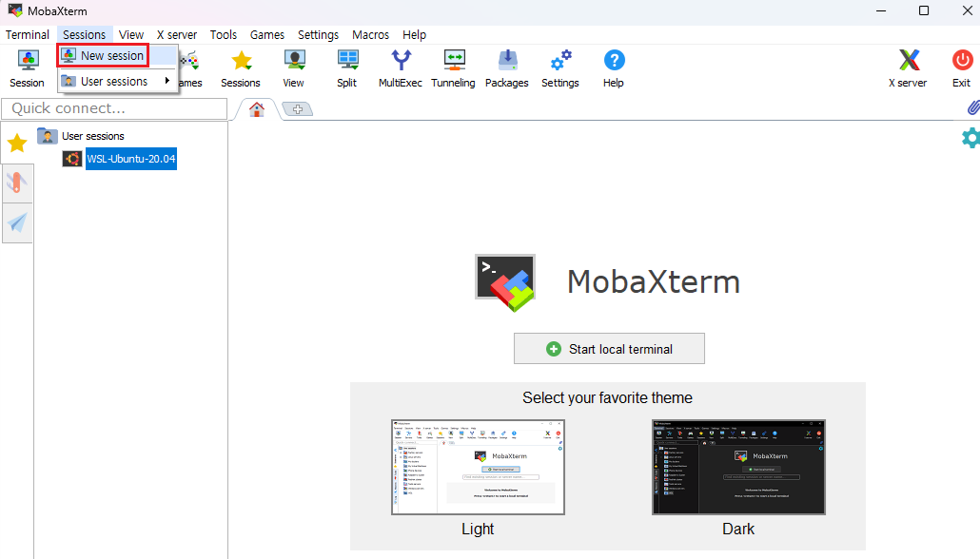Close the open Sessions menu in menu bar

pos(85,35)
